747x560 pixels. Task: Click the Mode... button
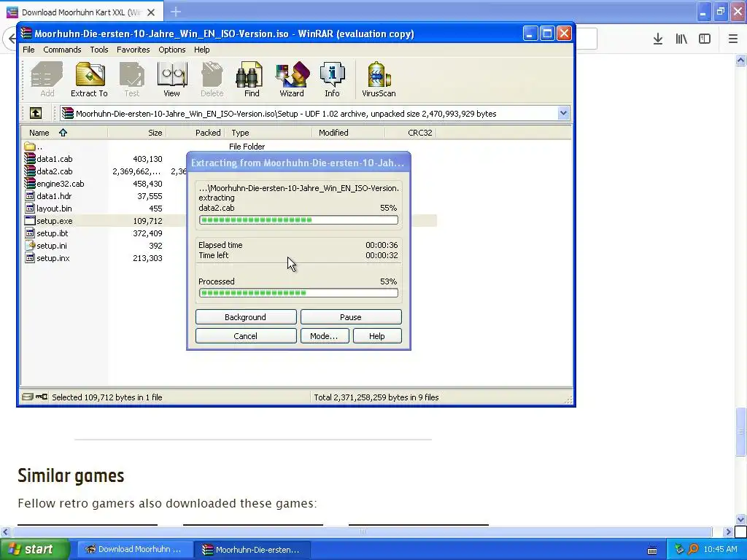click(325, 336)
